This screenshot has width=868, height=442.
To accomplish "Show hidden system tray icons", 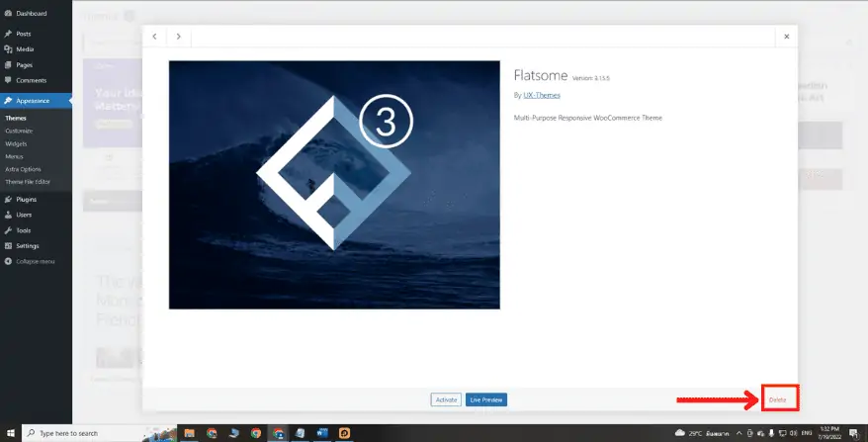I will pos(739,433).
